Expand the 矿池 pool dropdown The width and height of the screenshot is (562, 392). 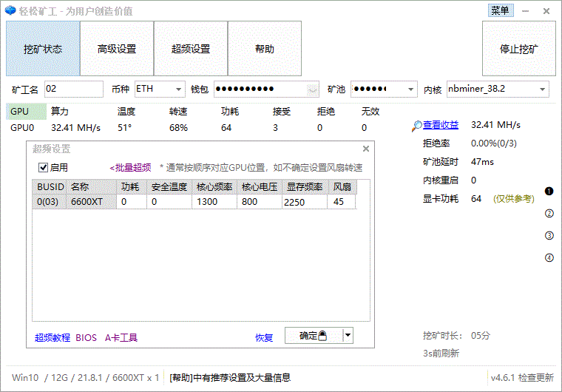[411, 89]
